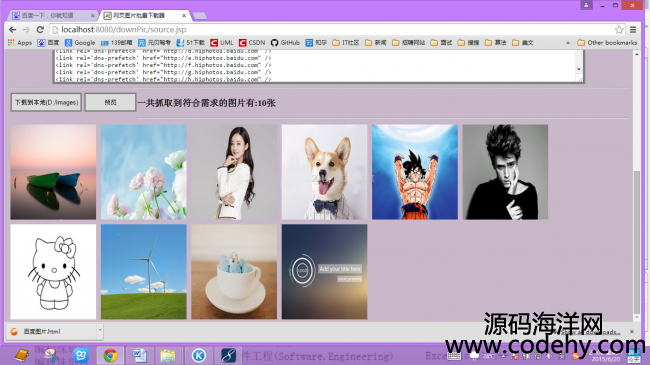Viewport: 650px width, 365px height.
Task: Select the 网页图片批量下载器 tab
Action: click(144, 15)
